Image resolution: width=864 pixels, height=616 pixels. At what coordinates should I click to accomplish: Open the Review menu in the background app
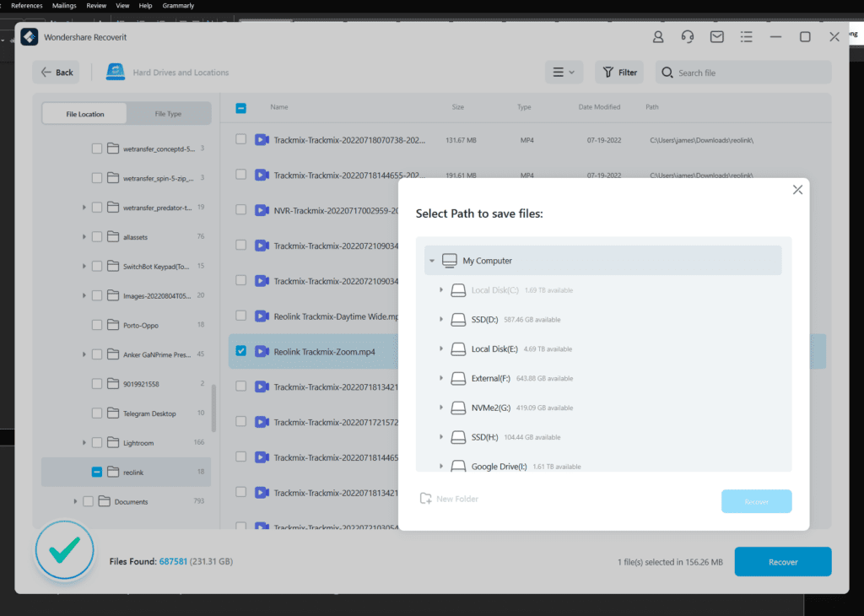pyautogui.click(x=98, y=6)
